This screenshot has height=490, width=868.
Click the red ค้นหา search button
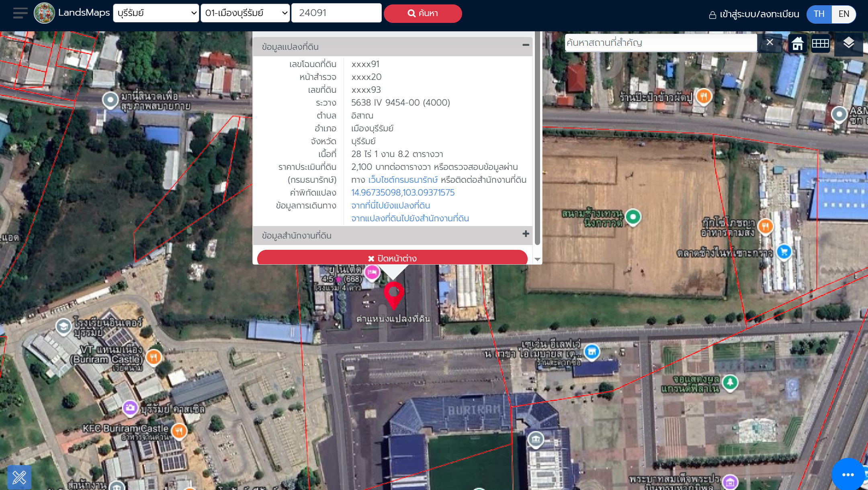click(x=422, y=13)
